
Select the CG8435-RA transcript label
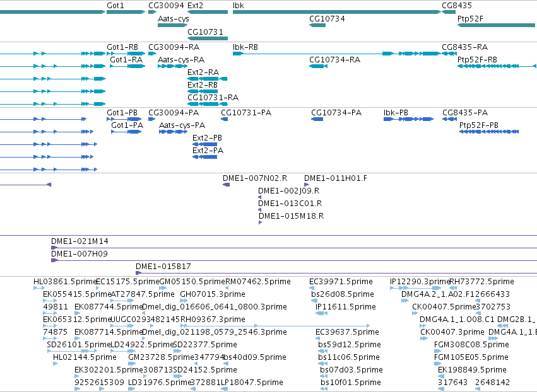tap(464, 47)
